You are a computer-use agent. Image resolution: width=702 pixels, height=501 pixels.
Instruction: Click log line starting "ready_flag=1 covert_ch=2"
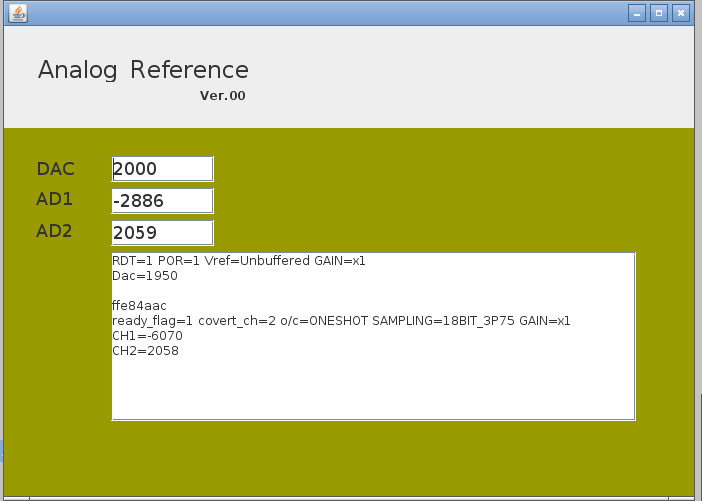tap(341, 321)
